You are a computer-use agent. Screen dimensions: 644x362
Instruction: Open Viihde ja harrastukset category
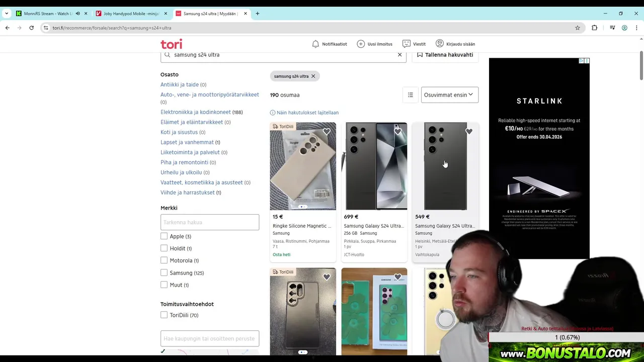pyautogui.click(x=188, y=193)
